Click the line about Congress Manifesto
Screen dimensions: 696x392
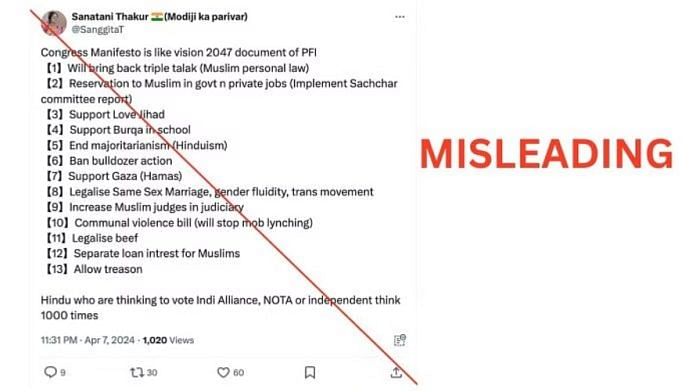pyautogui.click(x=178, y=52)
